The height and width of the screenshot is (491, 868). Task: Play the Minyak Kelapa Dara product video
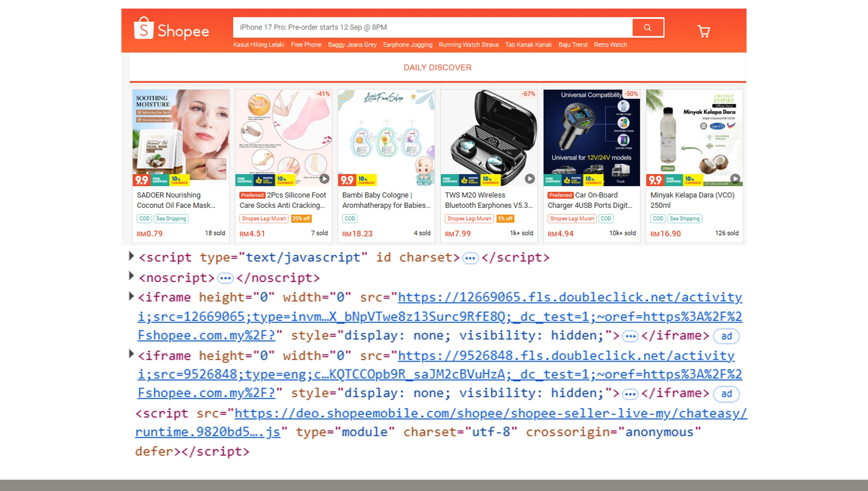tap(735, 179)
